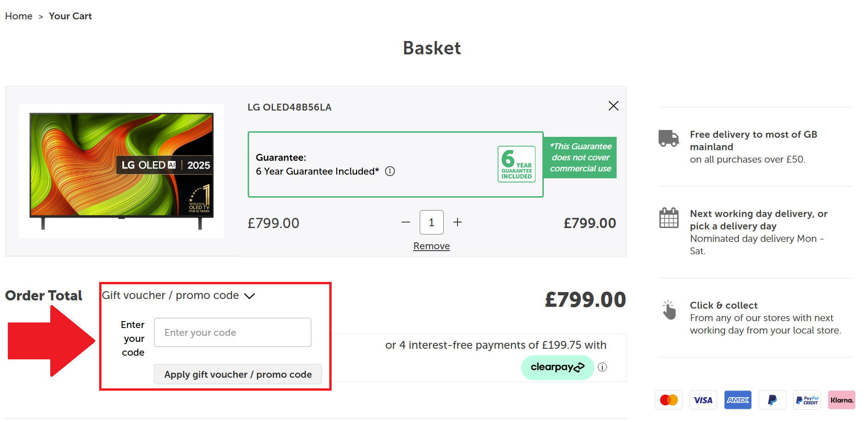Click the Enter your code input field
Image resolution: width=868 pixels, height=422 pixels.
(x=232, y=332)
